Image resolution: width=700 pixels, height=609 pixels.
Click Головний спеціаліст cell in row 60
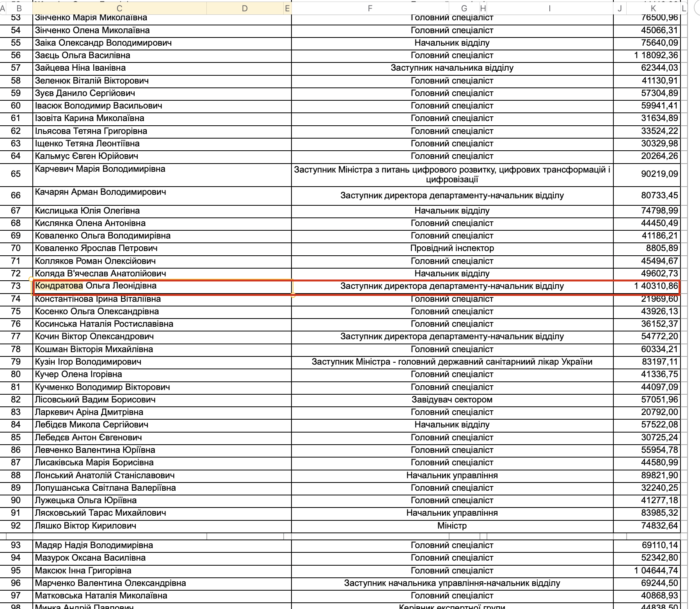point(452,106)
